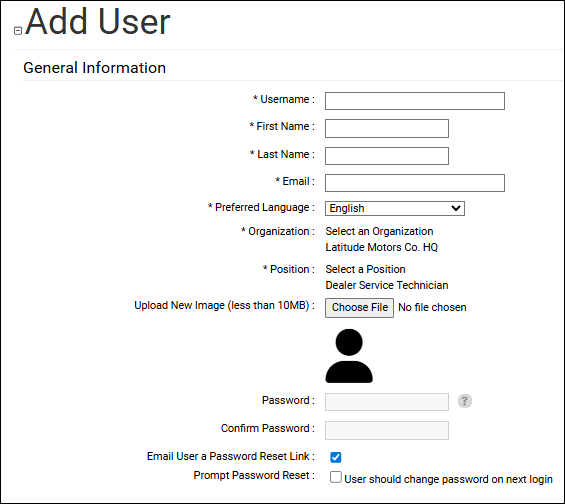The height and width of the screenshot is (504, 565).
Task: Click the No file chosen label
Action: [x=432, y=307]
